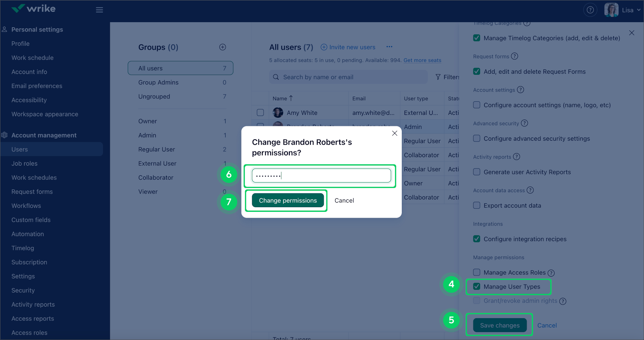Click the Wrike logo

pos(33,8)
